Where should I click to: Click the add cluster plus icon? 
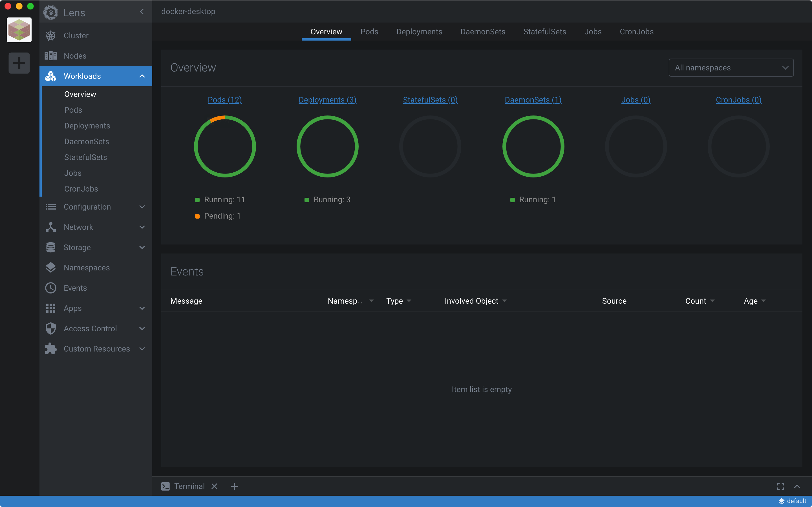19,63
